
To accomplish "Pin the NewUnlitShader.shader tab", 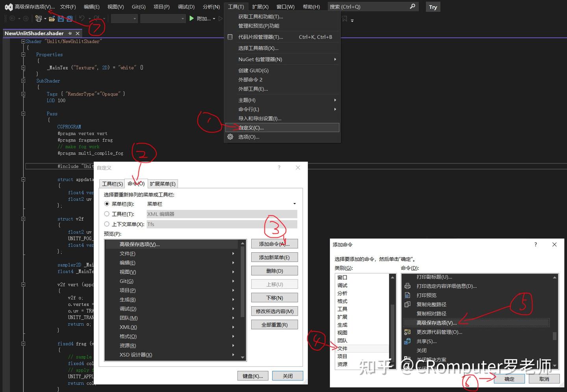I will click(70, 33).
